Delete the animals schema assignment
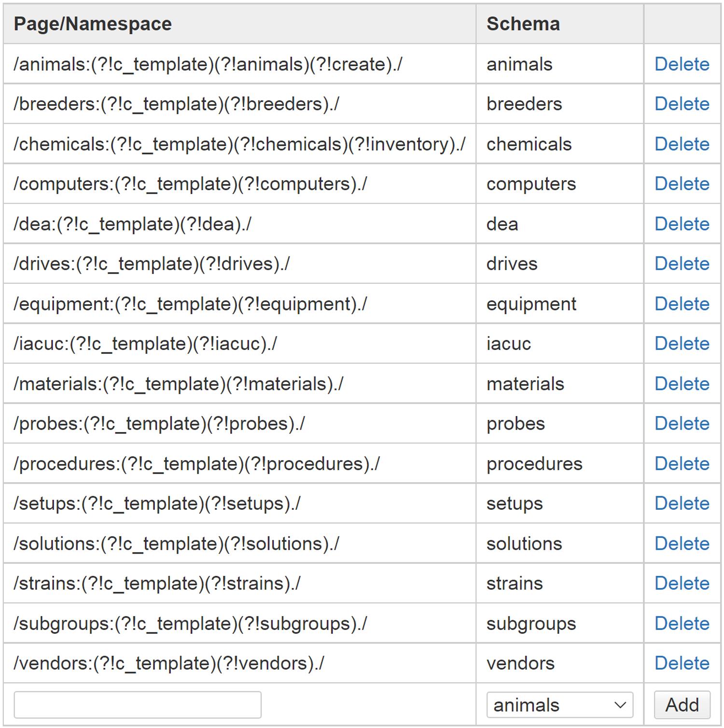 click(682, 64)
